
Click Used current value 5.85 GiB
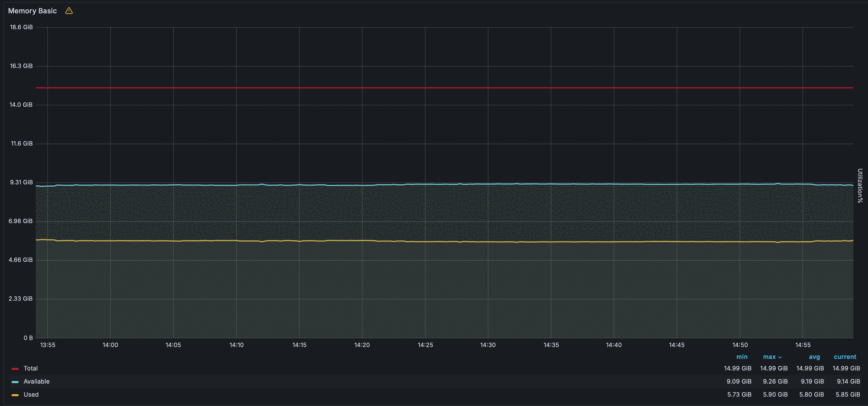click(x=847, y=394)
